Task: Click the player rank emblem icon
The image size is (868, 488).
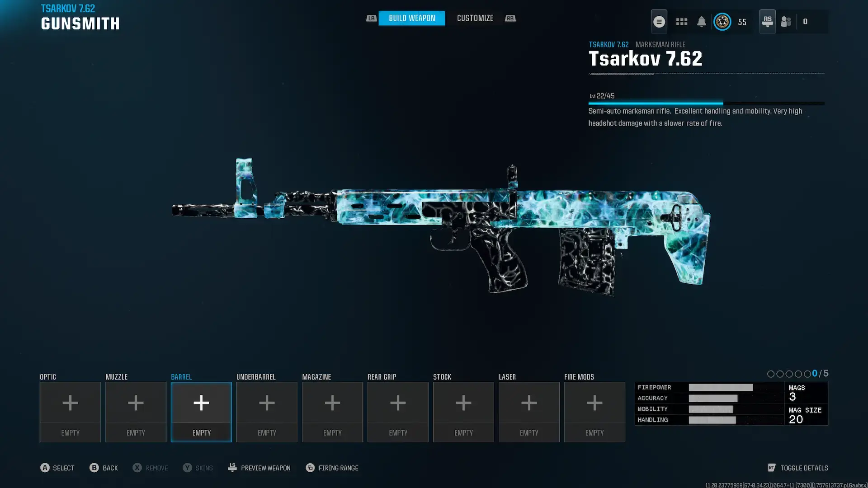Action: (x=722, y=22)
